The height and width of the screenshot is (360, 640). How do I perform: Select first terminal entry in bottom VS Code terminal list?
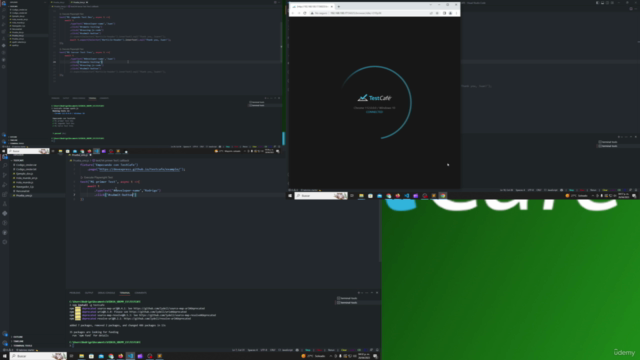point(348,298)
